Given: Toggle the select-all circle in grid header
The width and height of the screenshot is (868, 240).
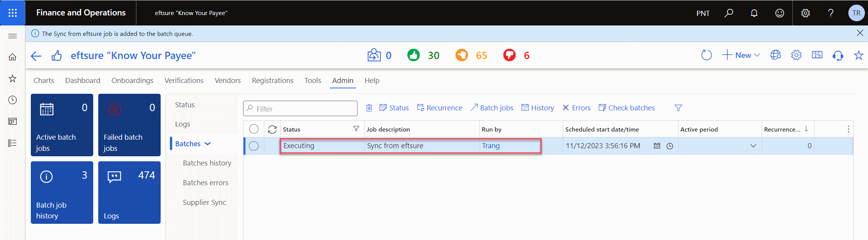Looking at the screenshot, I should pos(254,129).
